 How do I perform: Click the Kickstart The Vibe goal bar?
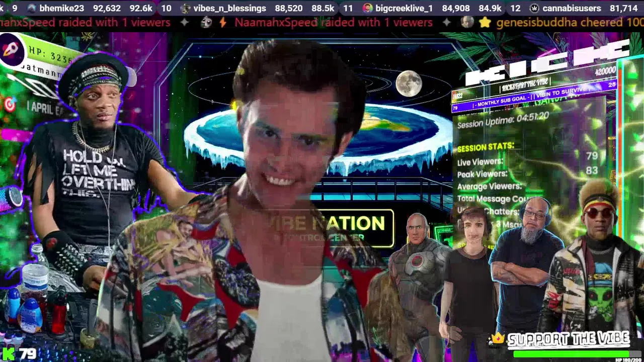[534, 84]
